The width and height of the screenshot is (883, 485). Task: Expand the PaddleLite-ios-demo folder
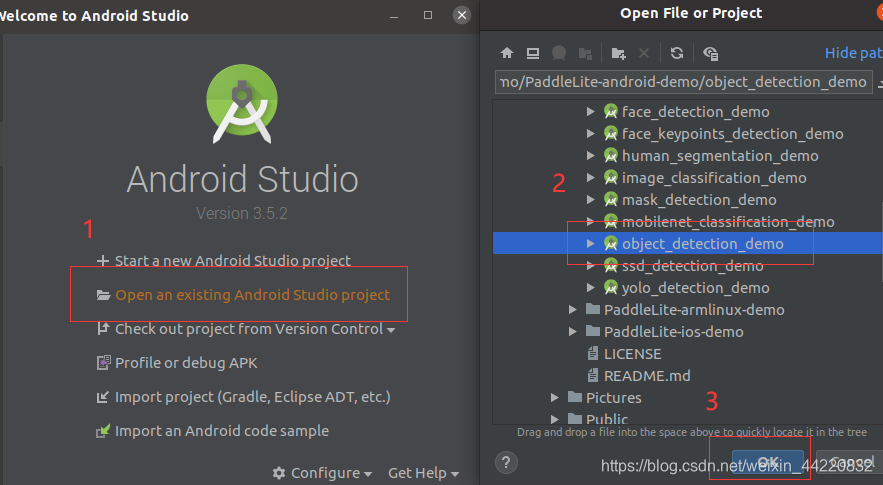(x=572, y=331)
